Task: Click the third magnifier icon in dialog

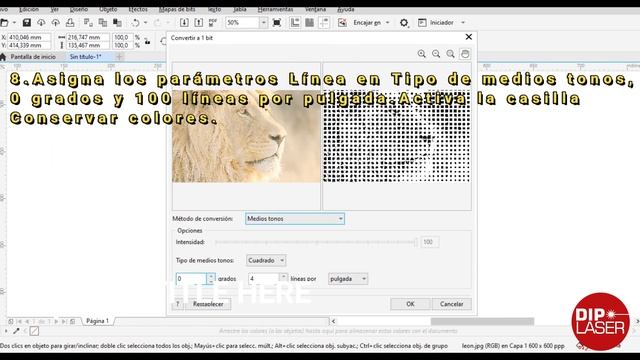Action: click(x=451, y=54)
